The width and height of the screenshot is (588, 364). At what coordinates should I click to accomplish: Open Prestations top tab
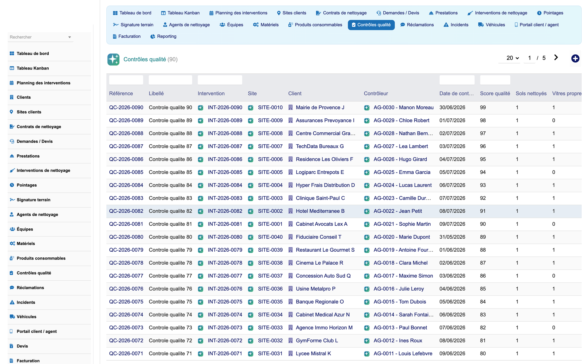click(443, 13)
